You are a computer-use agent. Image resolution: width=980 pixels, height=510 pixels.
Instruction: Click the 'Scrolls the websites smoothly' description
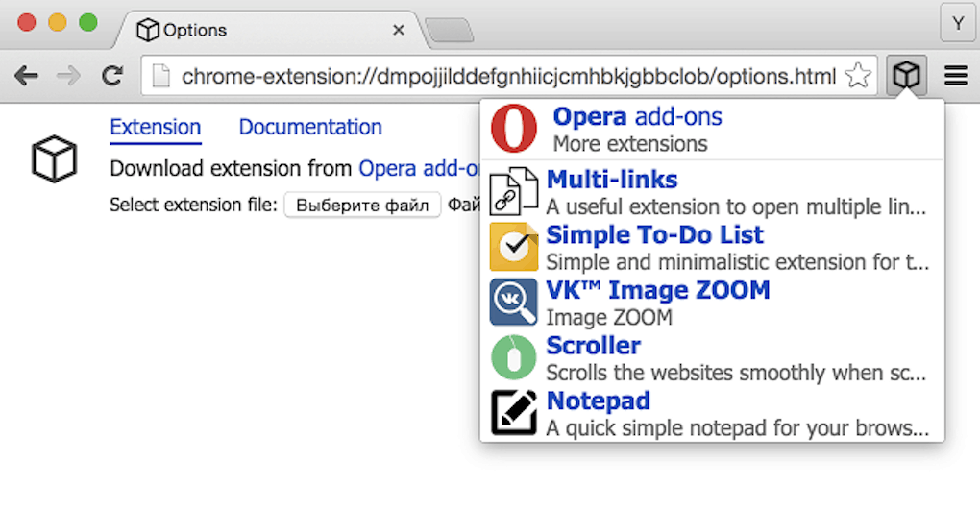pos(736,373)
